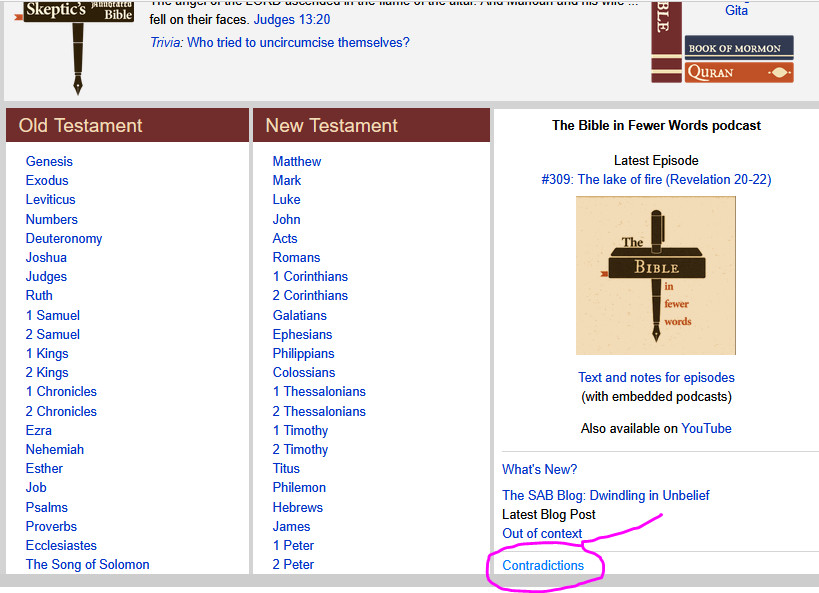Image resolution: width=819 pixels, height=593 pixels.
Task: Open the book of Proverbs
Action: (x=51, y=527)
